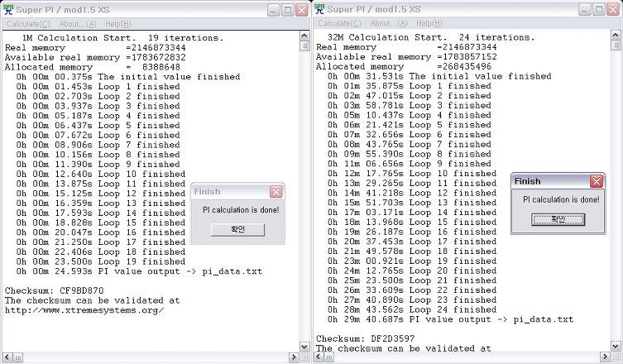Click horizontal scrollbar thumb in left window
Image resolution: width=623 pixels, height=364 pixels.
(x=18, y=357)
